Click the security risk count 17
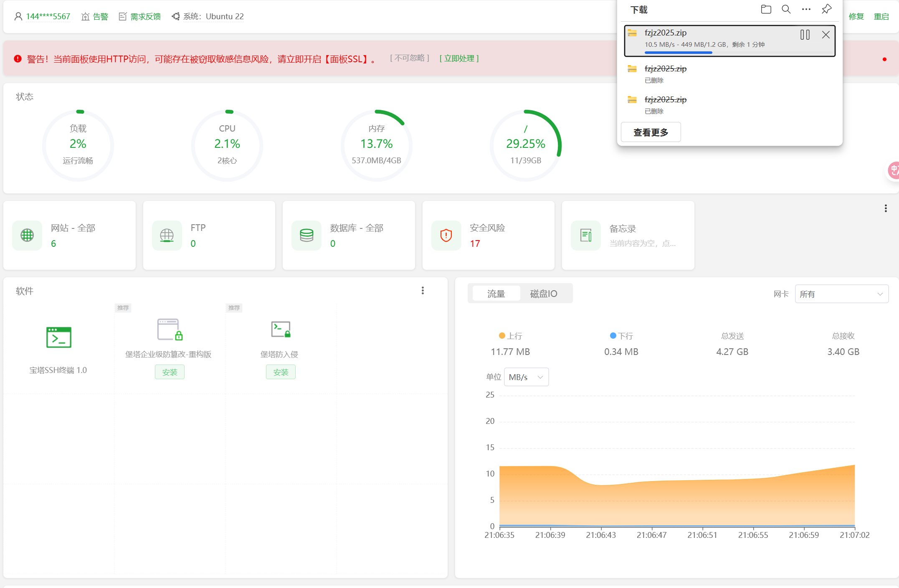The width and height of the screenshot is (899, 588). point(475,243)
